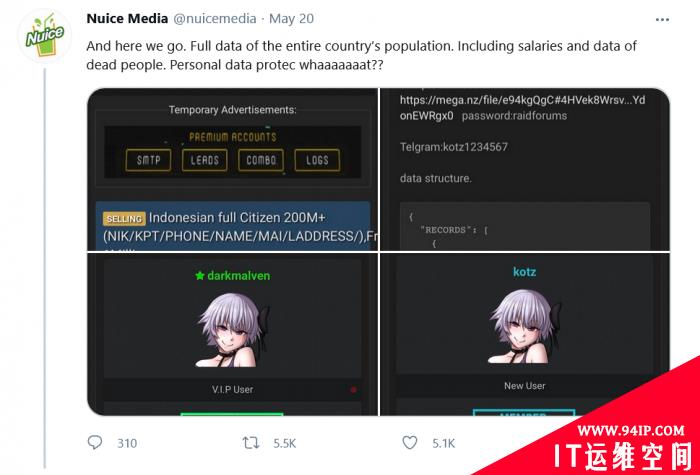Click the SELLING Indonesian full Citizen thread title
This screenshot has width=700, height=475.
point(237,227)
